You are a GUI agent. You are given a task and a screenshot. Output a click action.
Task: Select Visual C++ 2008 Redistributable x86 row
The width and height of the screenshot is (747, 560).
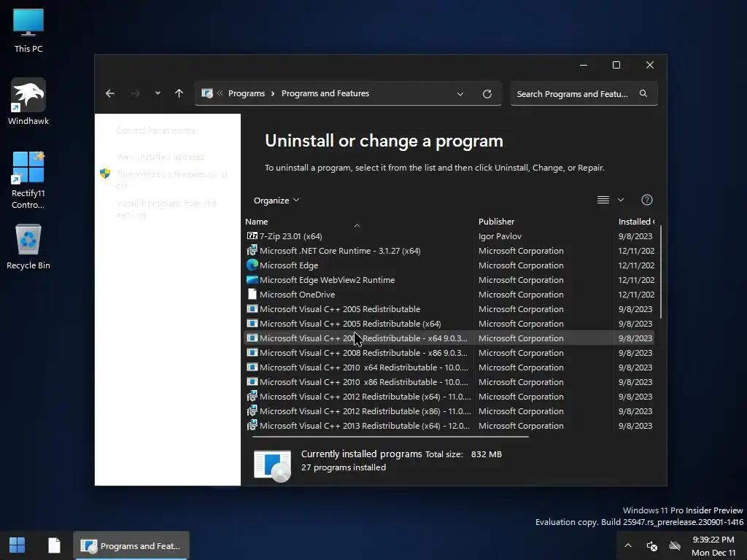(449, 353)
